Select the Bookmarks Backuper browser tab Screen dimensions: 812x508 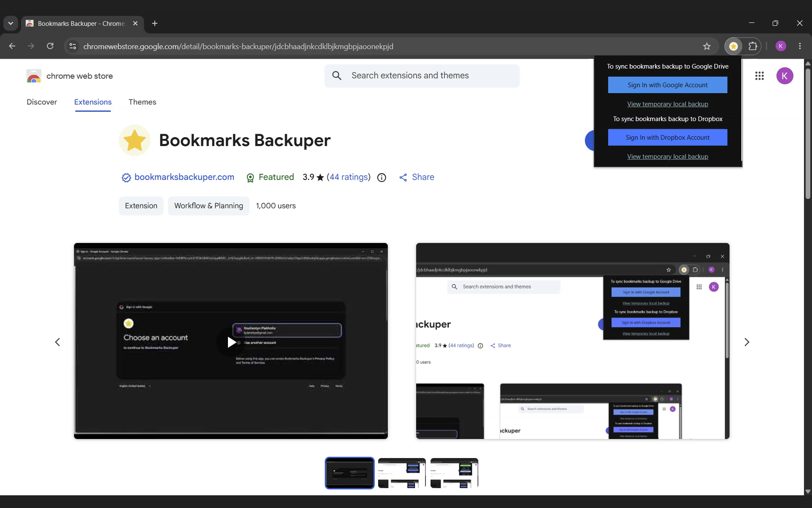pos(82,23)
